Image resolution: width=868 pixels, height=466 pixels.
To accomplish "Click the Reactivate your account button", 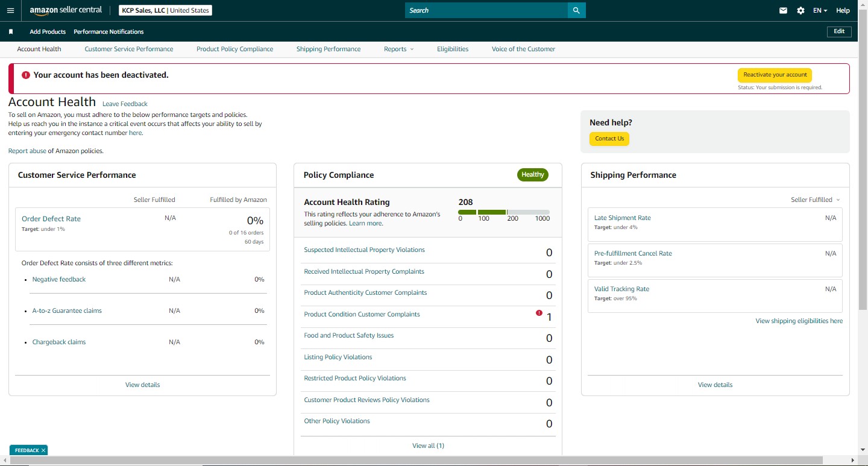I will [x=775, y=75].
